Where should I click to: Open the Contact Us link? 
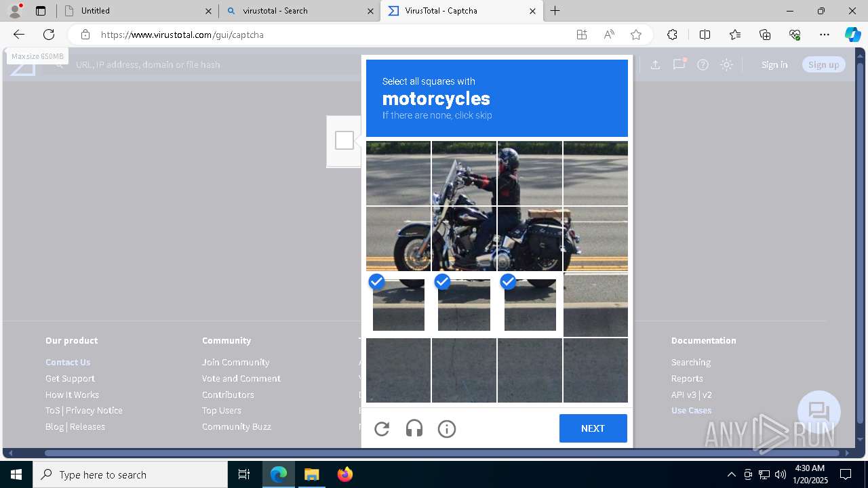click(68, 362)
